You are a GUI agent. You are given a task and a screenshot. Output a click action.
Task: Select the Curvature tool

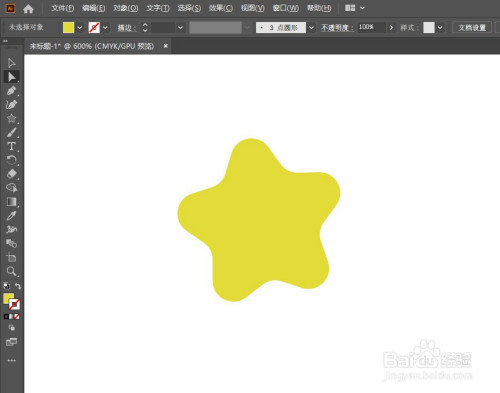click(11, 105)
